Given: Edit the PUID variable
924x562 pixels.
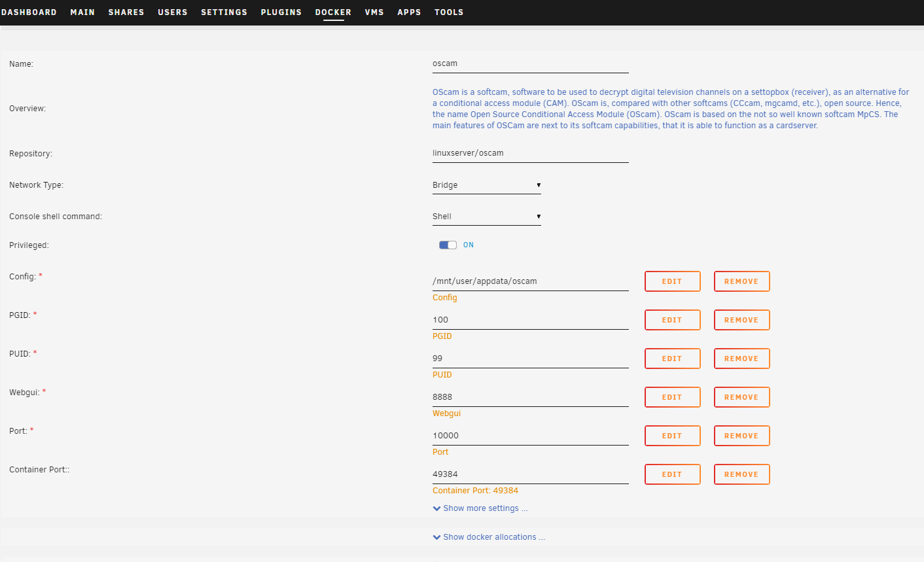Looking at the screenshot, I should coord(672,359).
